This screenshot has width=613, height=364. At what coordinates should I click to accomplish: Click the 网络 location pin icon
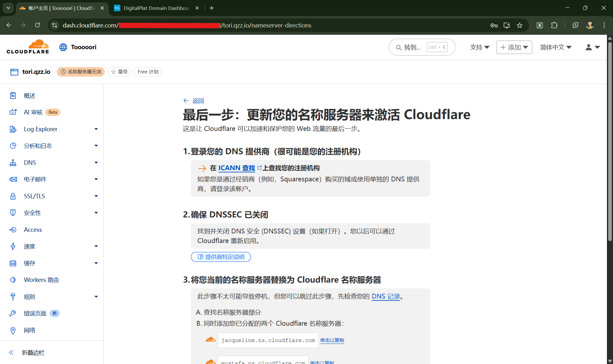coord(13,330)
